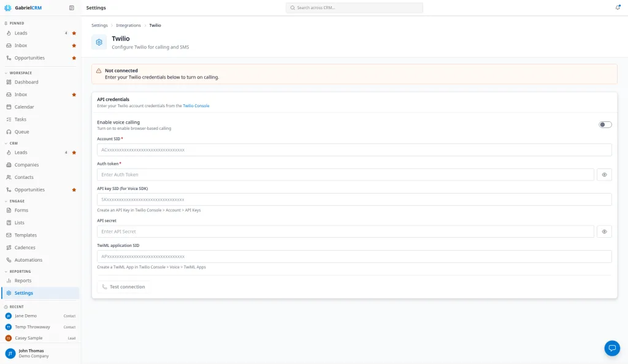
Task: Focus API key SID field
Action: point(354,200)
